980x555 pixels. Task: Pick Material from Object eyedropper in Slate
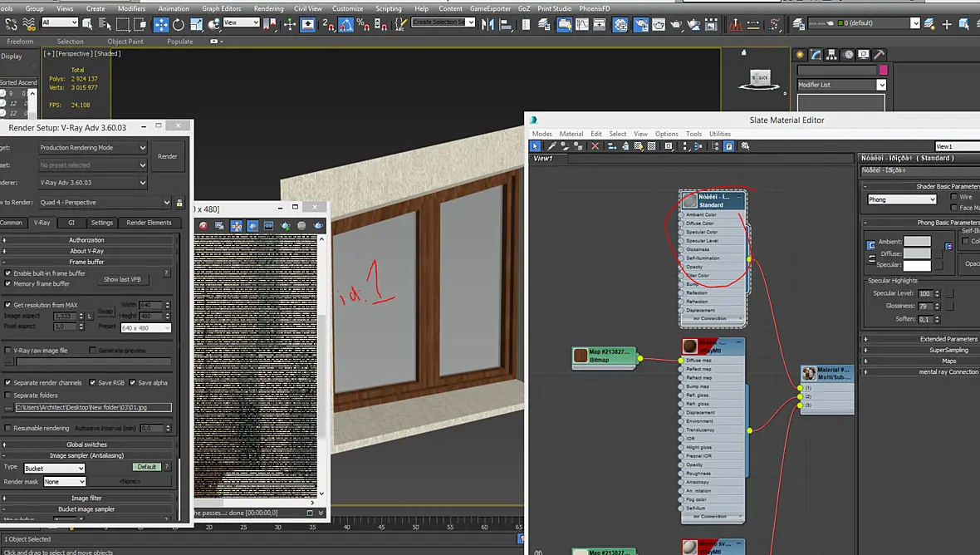click(551, 145)
